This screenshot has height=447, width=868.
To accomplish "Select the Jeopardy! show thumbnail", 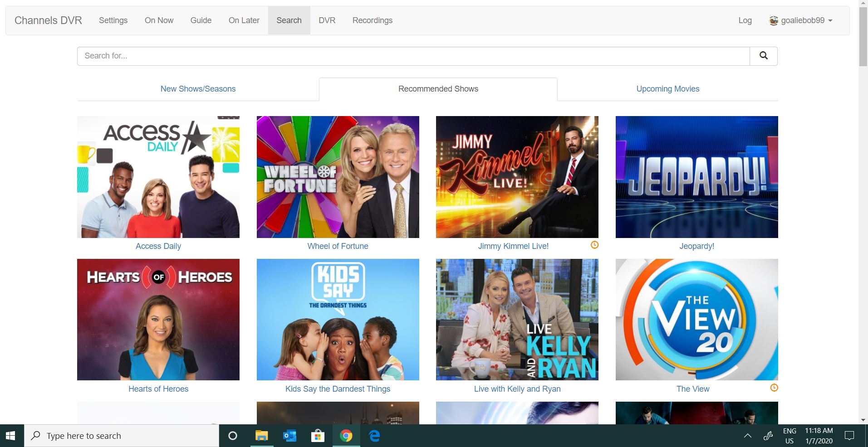I will pos(696,177).
